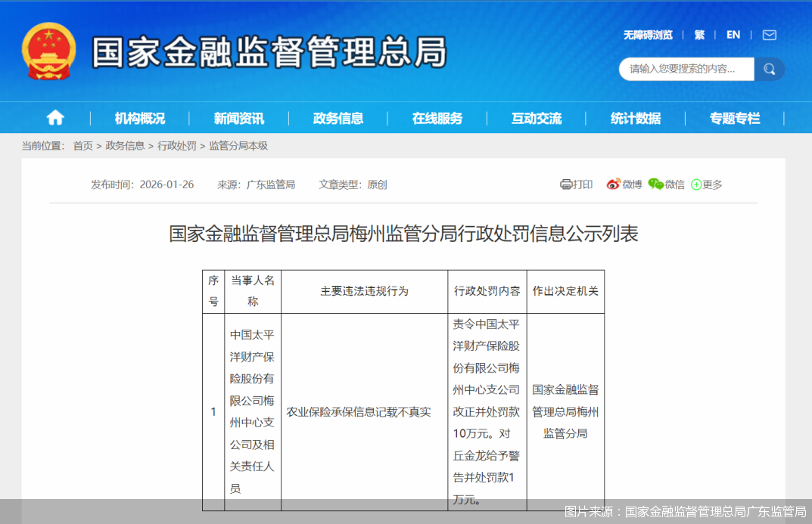
Task: Click the envelope mail icon at top right
Action: (770, 35)
